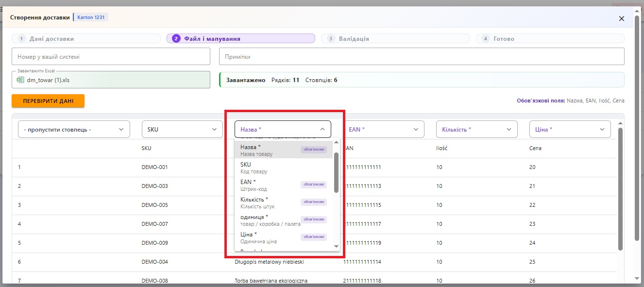The height and width of the screenshot is (287, 644).
Task: Click the Cena value 20
Action: point(532,167)
